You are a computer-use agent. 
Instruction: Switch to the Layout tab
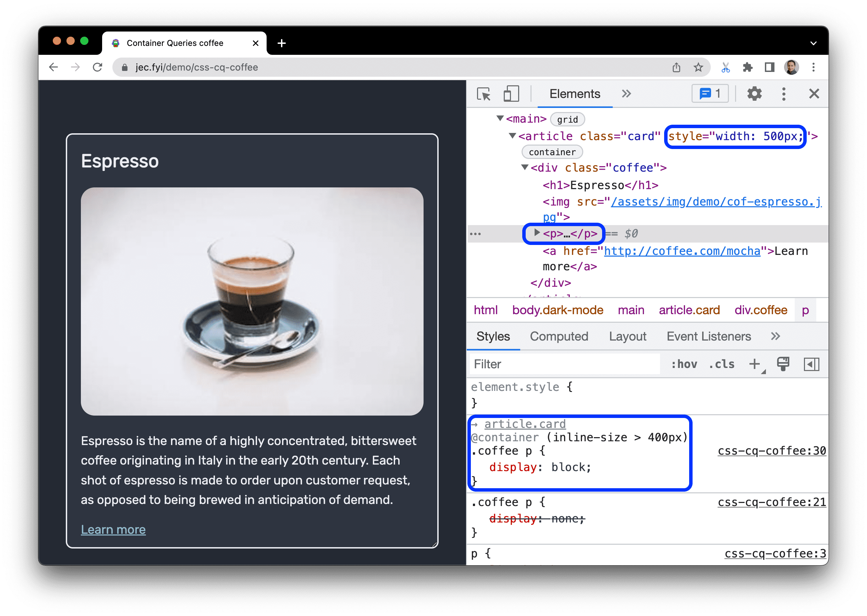(x=627, y=335)
